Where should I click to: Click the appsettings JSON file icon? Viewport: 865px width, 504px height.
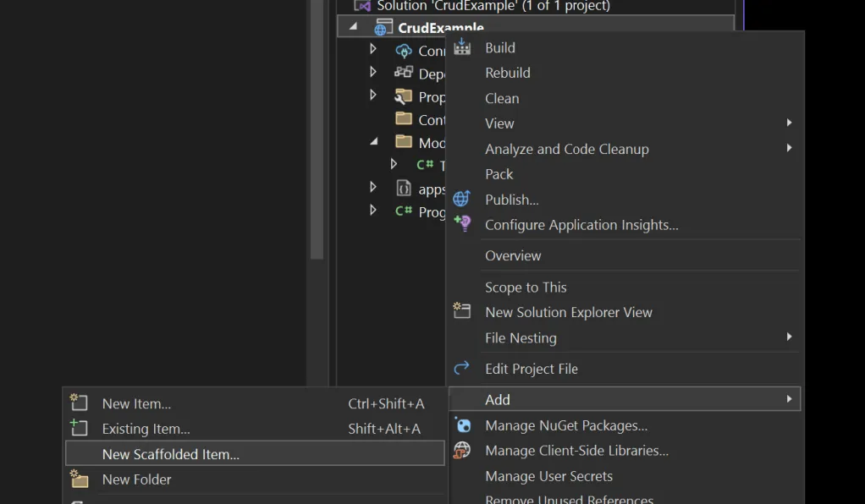click(x=404, y=188)
